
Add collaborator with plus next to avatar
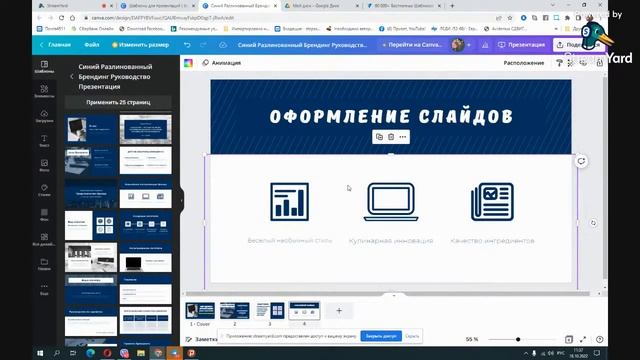469,45
